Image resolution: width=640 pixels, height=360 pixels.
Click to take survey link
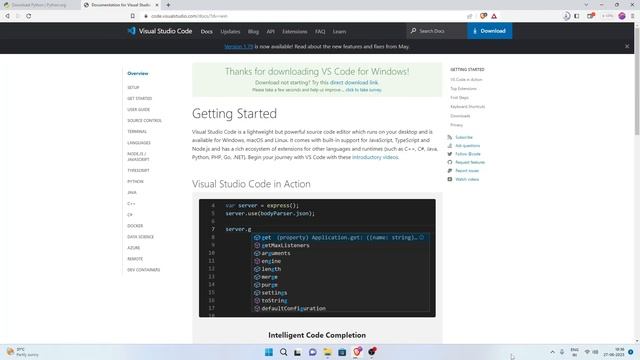pyautogui.click(x=363, y=90)
